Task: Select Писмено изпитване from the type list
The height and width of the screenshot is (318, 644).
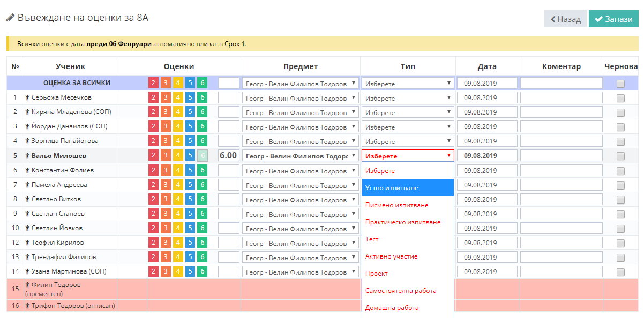Action: point(396,205)
